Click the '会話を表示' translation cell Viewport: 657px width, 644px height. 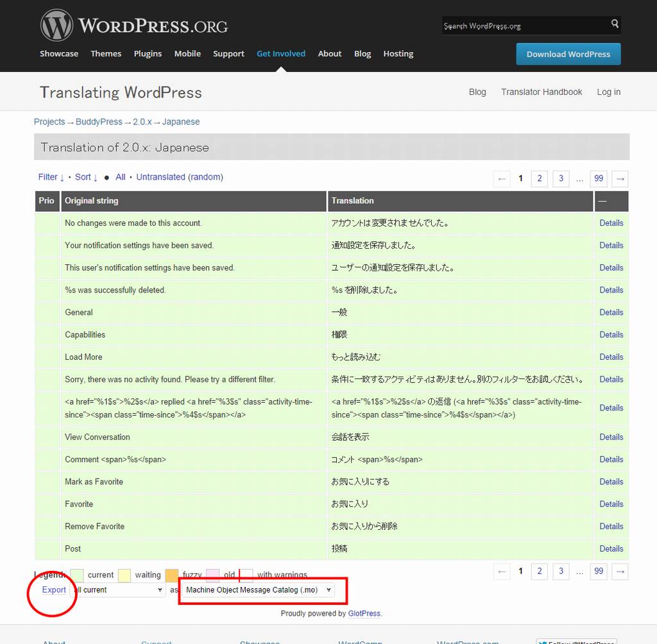tap(461, 437)
